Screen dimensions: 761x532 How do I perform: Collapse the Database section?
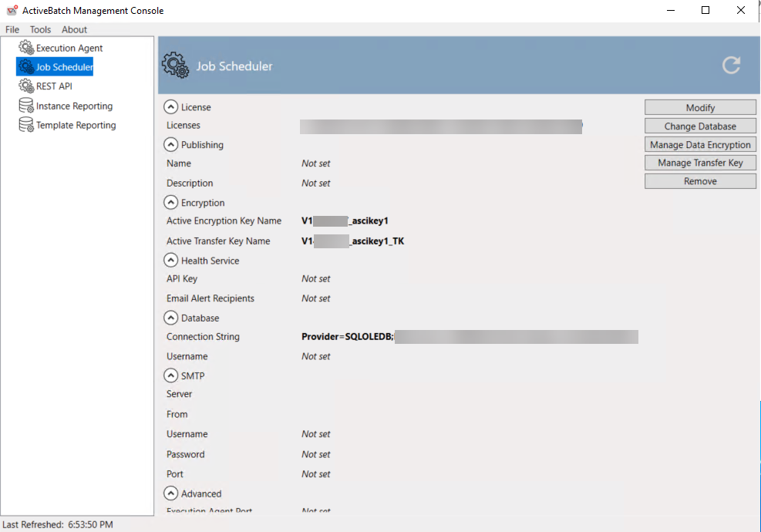tap(171, 318)
